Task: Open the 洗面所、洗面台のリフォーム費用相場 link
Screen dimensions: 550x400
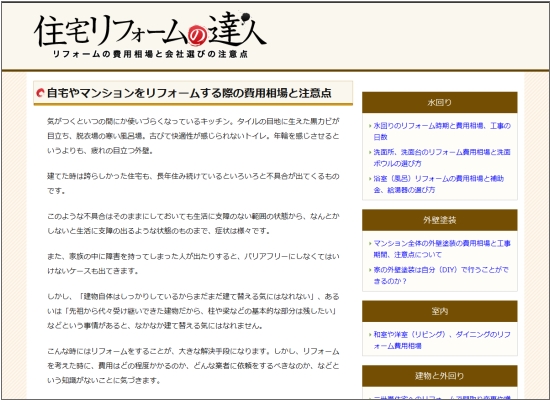Action: coord(442,158)
